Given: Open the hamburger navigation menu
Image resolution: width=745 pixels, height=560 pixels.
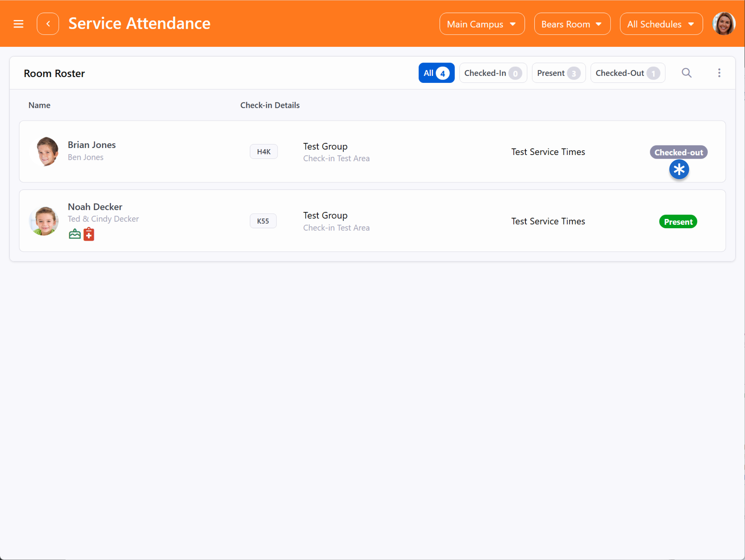Looking at the screenshot, I should 18,24.
